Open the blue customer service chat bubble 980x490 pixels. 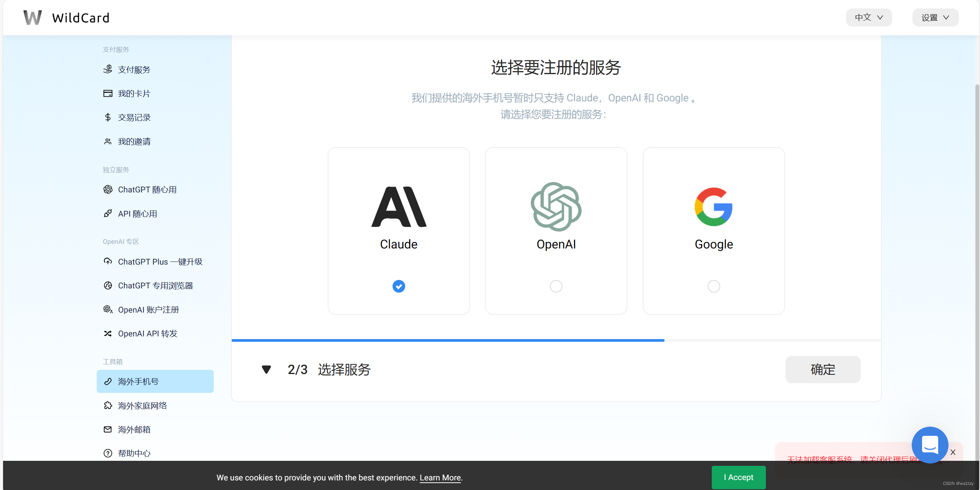coord(930,445)
